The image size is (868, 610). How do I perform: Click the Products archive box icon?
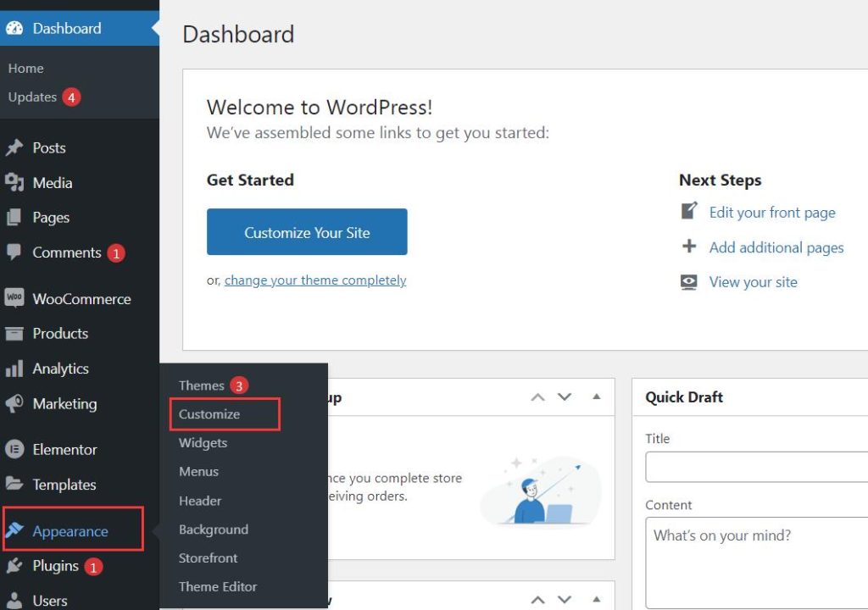[x=14, y=334]
